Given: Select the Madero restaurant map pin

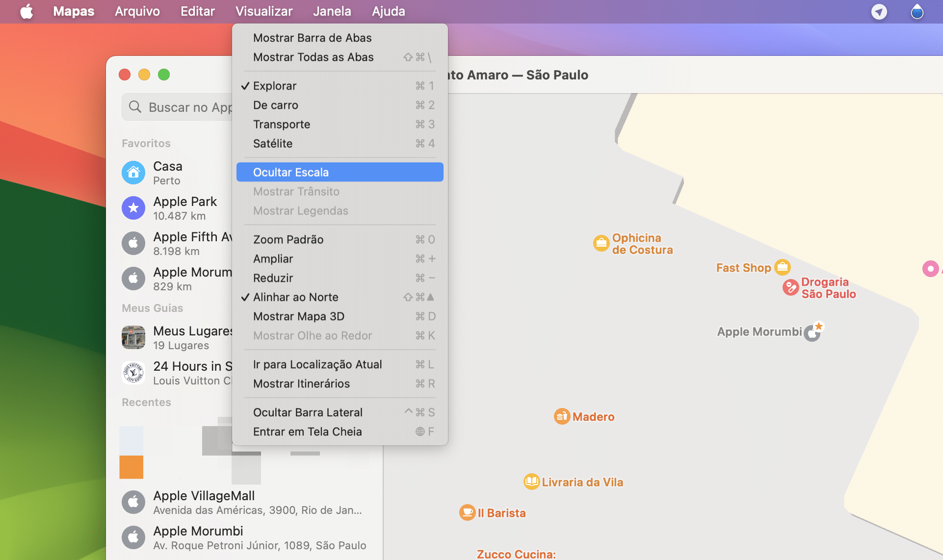Looking at the screenshot, I should 562,416.
